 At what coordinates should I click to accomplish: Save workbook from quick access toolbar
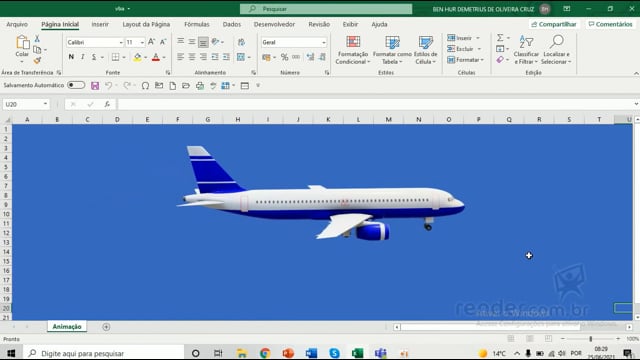[x=95, y=86]
